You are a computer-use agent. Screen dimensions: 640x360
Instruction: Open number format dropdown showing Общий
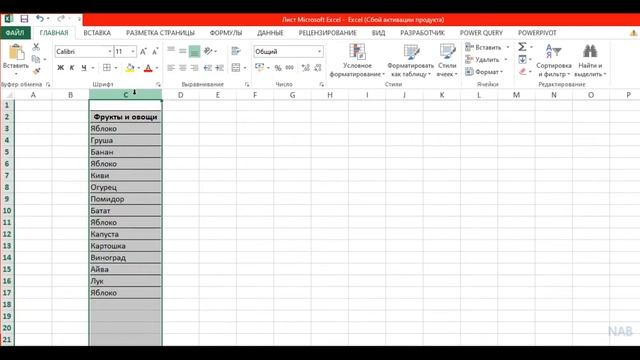point(319,51)
